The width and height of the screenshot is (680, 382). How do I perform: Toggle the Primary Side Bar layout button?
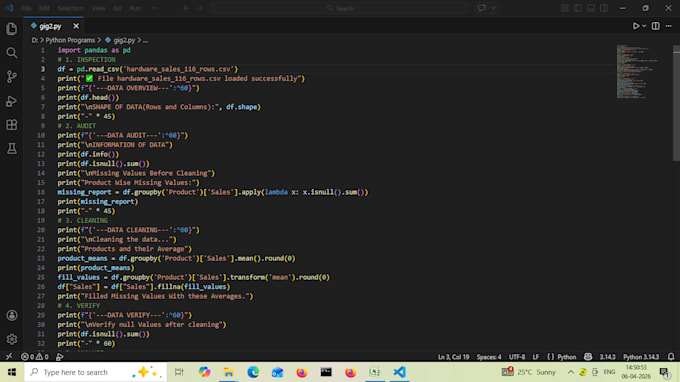(x=578, y=8)
